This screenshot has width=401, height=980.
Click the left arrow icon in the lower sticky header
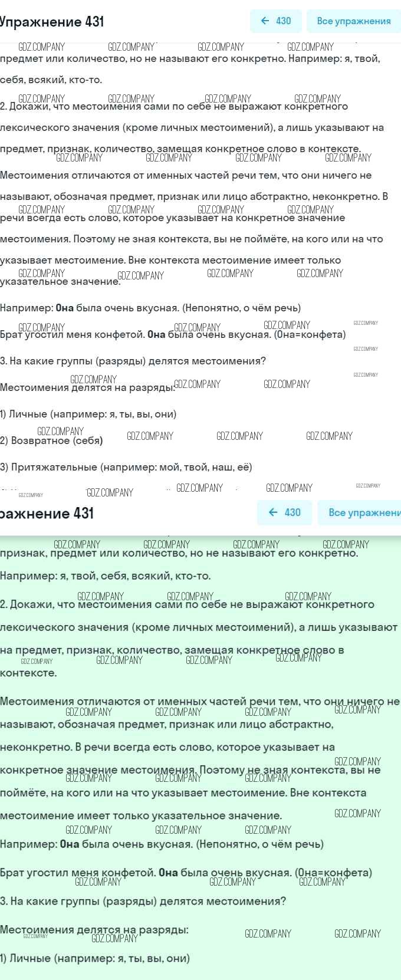pos(273,512)
